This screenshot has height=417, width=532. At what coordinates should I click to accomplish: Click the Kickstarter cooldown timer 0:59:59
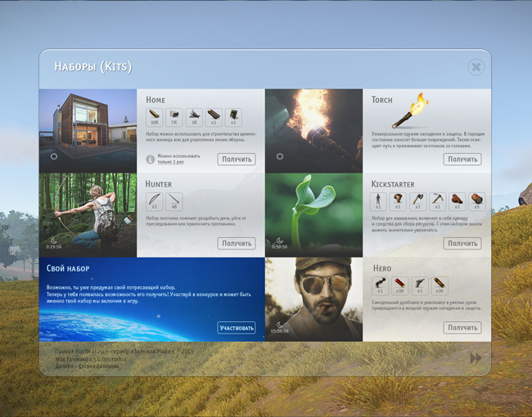coord(280,247)
